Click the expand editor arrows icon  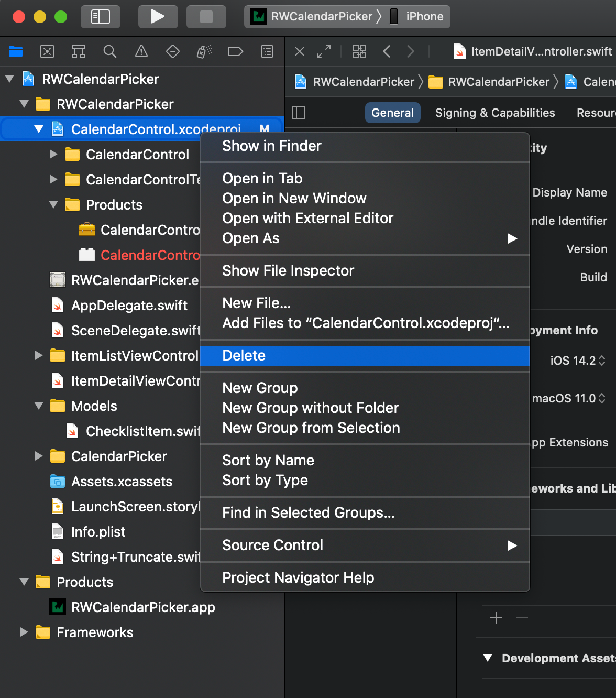click(324, 51)
